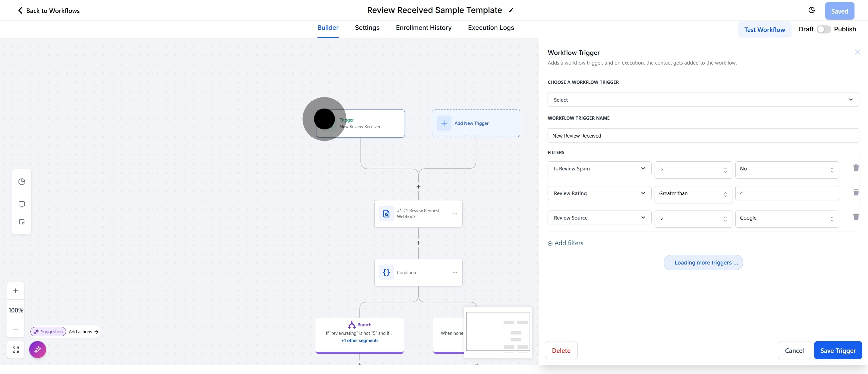The width and height of the screenshot is (868, 374).
Task: Open the Greater than operator dropdown
Action: (x=693, y=194)
